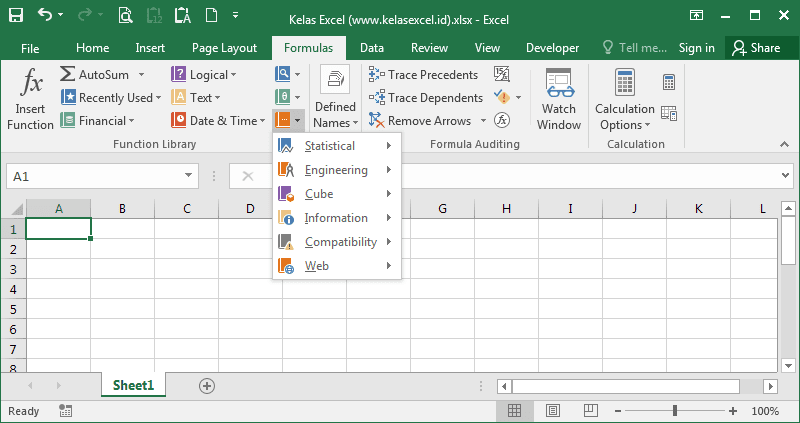
Task: Click Calculate Now icon
Action: (x=669, y=82)
